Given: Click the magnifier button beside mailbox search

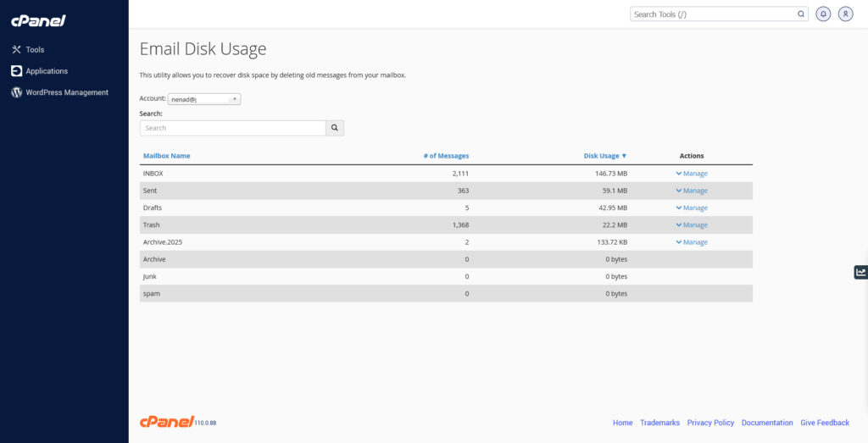Looking at the screenshot, I should (x=335, y=128).
